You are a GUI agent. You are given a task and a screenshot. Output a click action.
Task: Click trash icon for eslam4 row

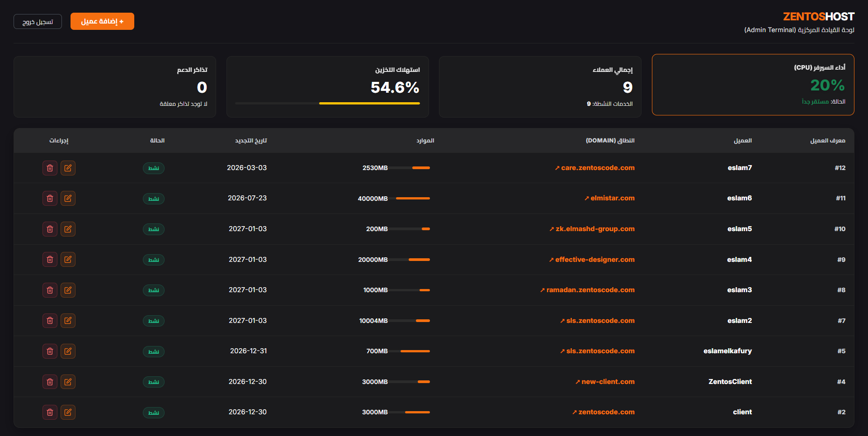[50, 260]
